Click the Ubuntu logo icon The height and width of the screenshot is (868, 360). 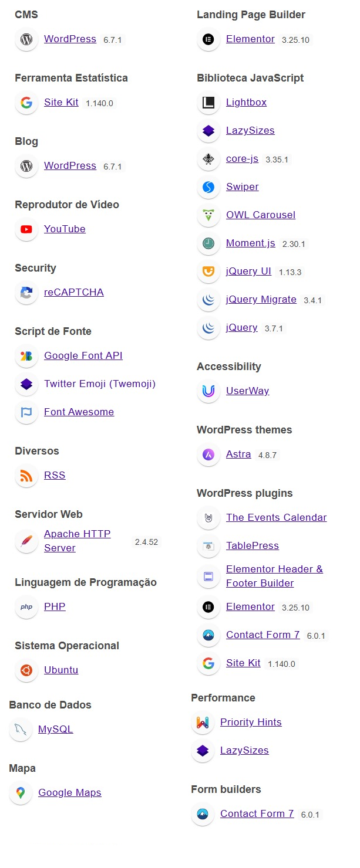point(26,670)
